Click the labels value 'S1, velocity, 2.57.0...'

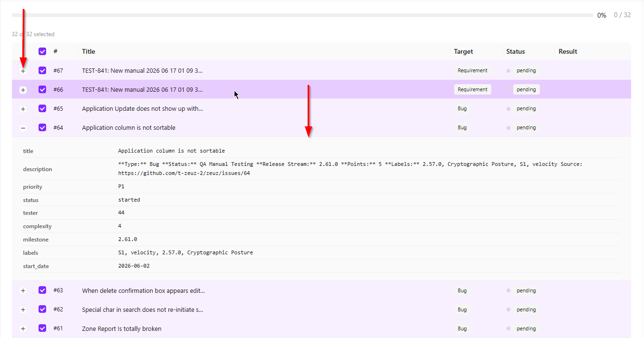coord(185,252)
